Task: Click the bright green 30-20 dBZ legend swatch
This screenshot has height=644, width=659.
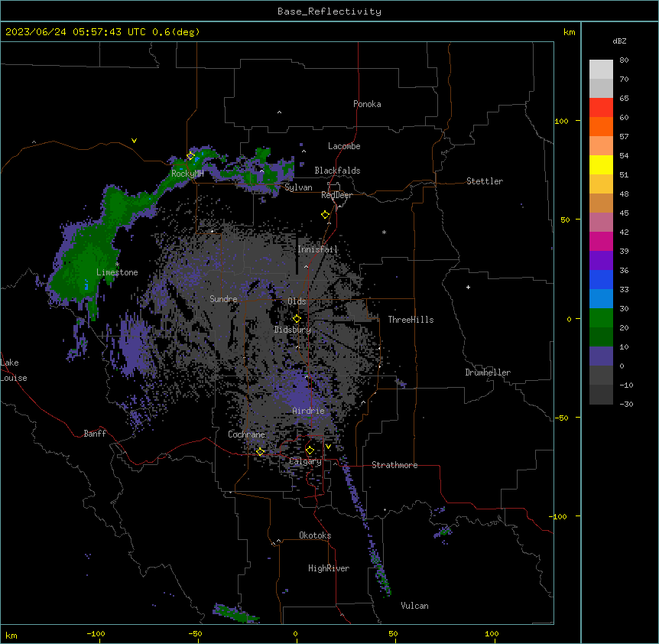Action: (x=601, y=318)
